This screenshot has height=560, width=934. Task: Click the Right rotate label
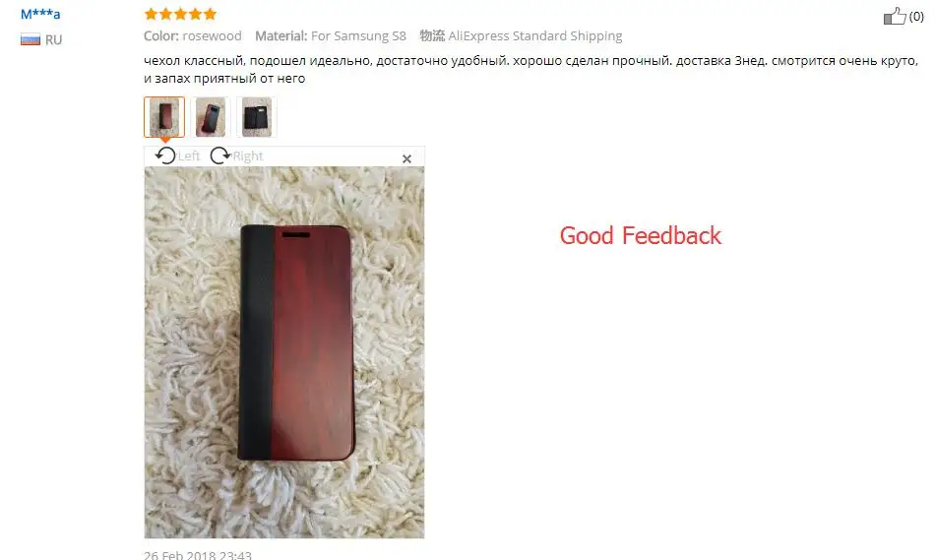point(248,156)
